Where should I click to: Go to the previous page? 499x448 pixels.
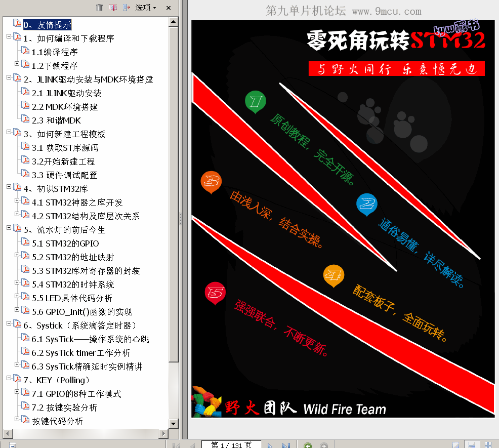pos(192,445)
